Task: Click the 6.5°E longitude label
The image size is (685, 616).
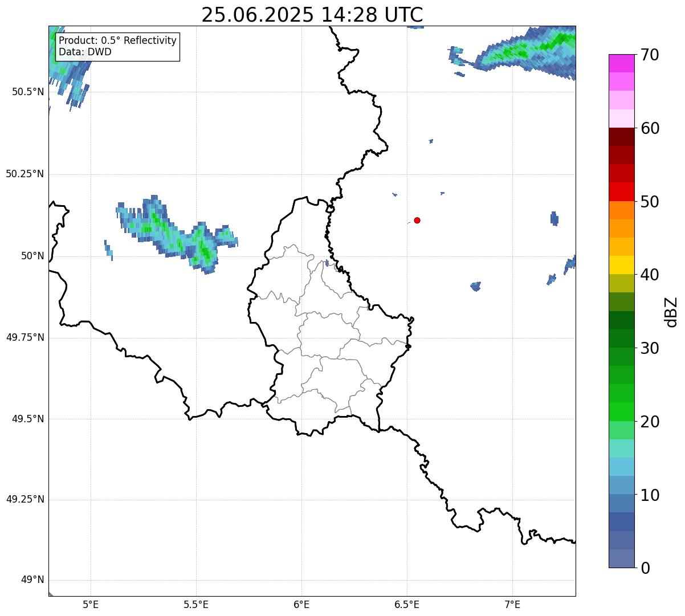Action: (x=407, y=605)
